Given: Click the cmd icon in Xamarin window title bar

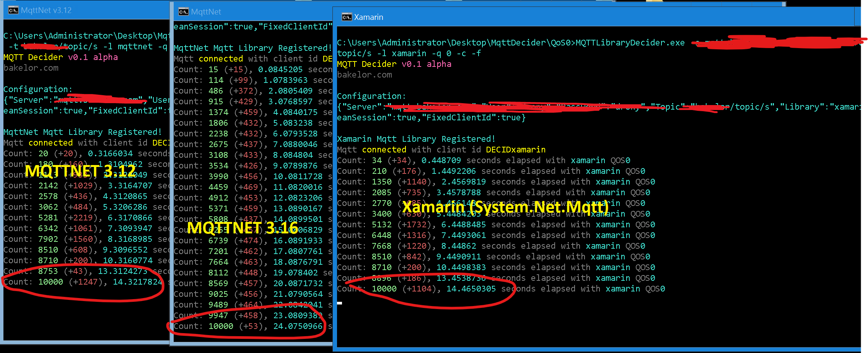Looking at the screenshot, I should (x=347, y=17).
